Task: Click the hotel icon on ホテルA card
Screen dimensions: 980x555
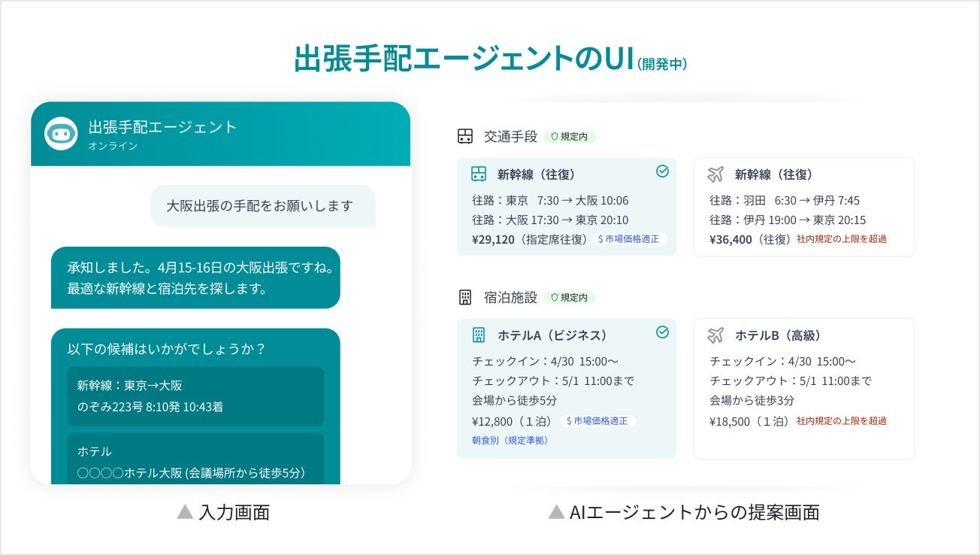Action: pyautogui.click(x=479, y=335)
